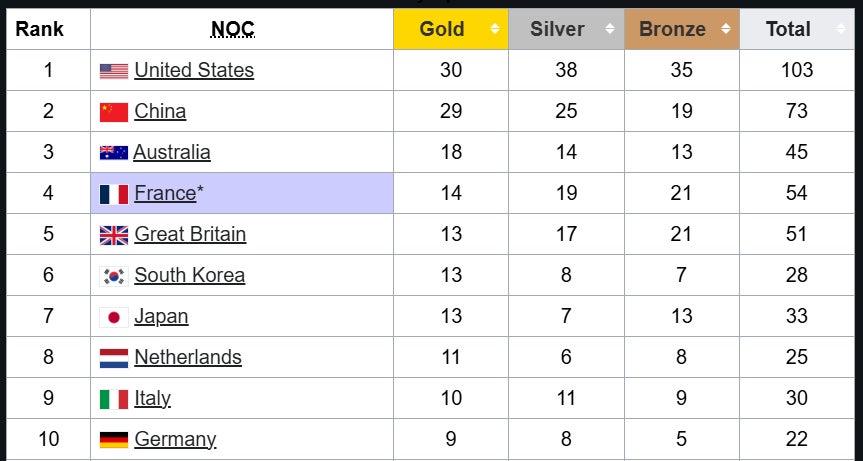Open the United States link
This screenshot has width=863, height=461.
(x=194, y=70)
